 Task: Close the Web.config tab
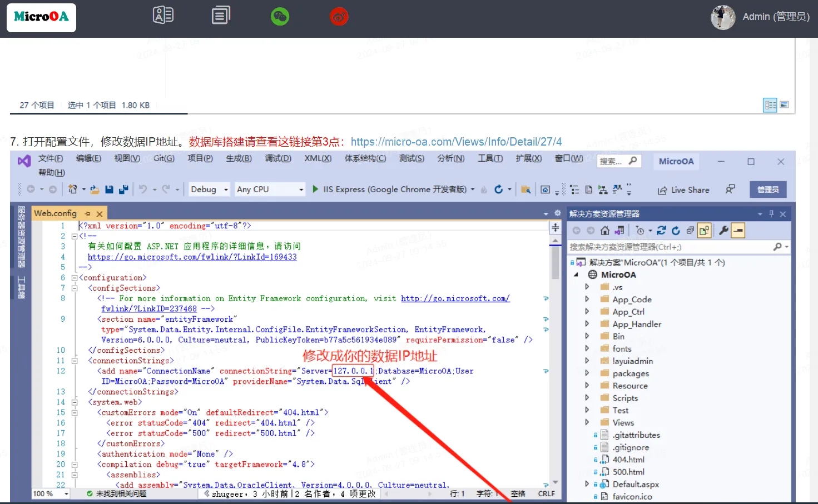pyautogui.click(x=100, y=213)
